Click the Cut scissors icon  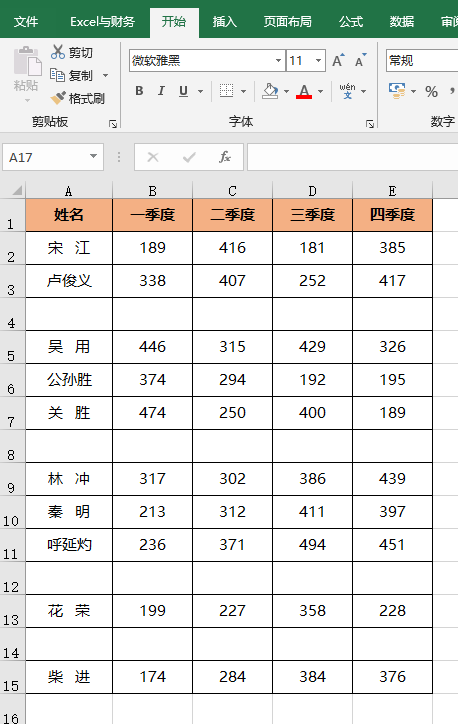pos(58,52)
